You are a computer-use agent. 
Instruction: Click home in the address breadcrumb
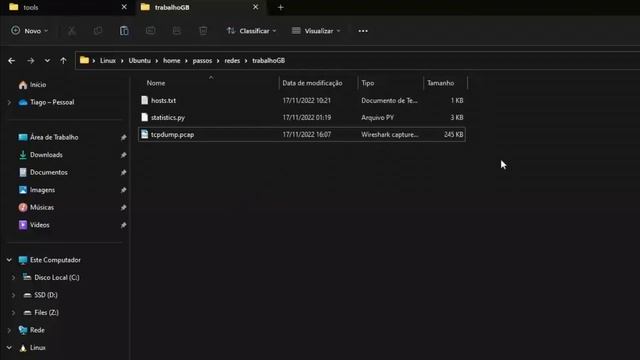(x=171, y=60)
